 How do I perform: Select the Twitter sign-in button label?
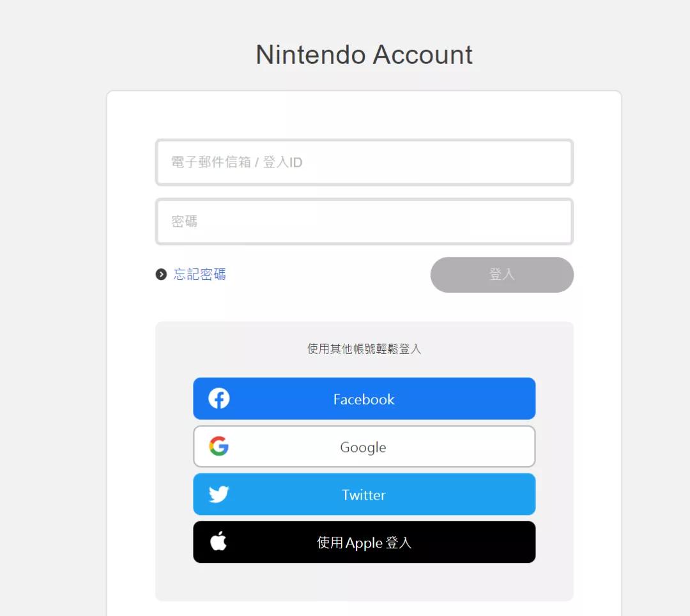point(364,495)
